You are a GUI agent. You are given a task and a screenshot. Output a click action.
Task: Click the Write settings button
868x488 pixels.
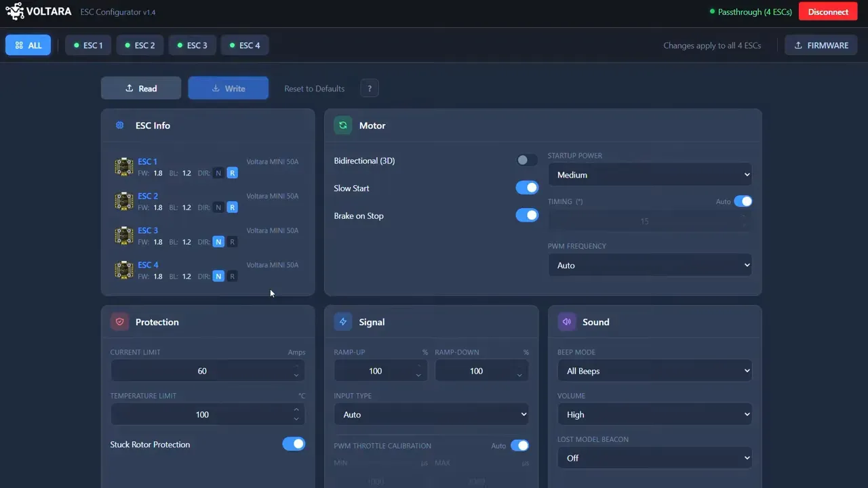coord(229,88)
